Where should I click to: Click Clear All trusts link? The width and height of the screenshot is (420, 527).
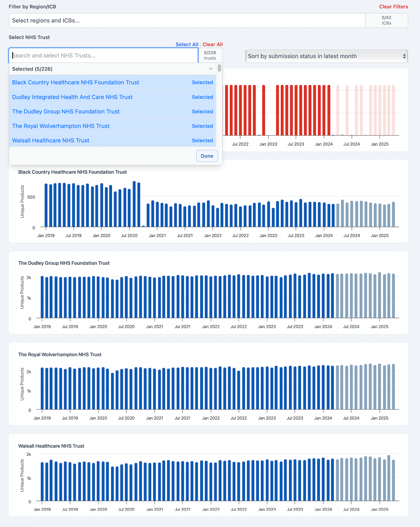212,44
